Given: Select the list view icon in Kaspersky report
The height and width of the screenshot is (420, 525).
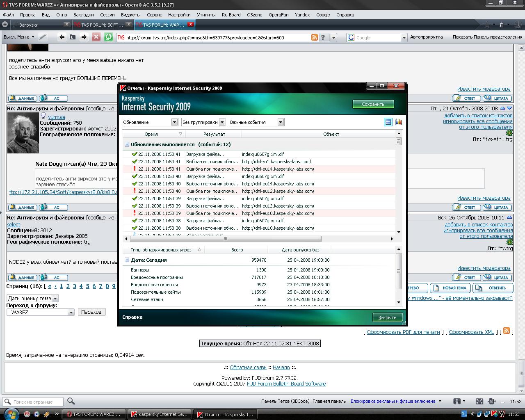Looking at the screenshot, I should click(x=388, y=122).
